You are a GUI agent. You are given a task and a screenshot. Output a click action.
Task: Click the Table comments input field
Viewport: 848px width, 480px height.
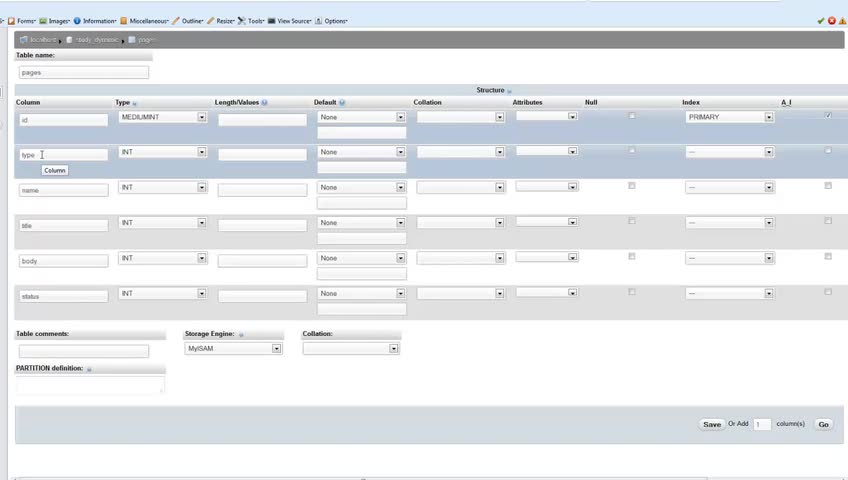[84, 351]
